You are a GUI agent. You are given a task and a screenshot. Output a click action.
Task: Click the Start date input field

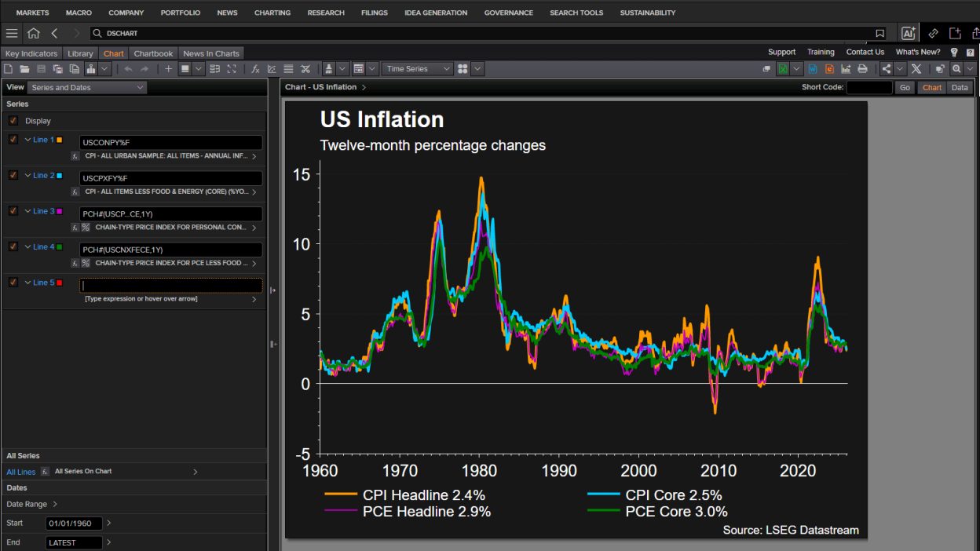(x=74, y=523)
